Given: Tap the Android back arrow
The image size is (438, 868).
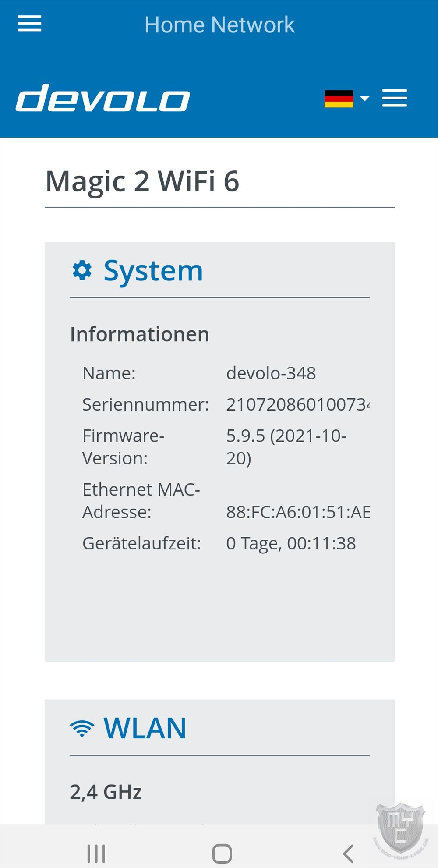Looking at the screenshot, I should (x=348, y=854).
